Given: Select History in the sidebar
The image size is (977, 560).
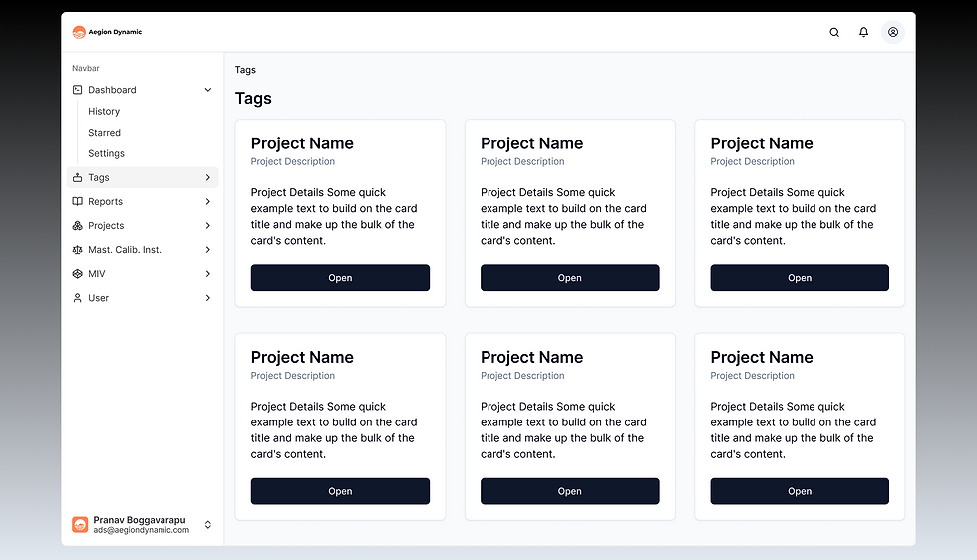Looking at the screenshot, I should tap(104, 111).
